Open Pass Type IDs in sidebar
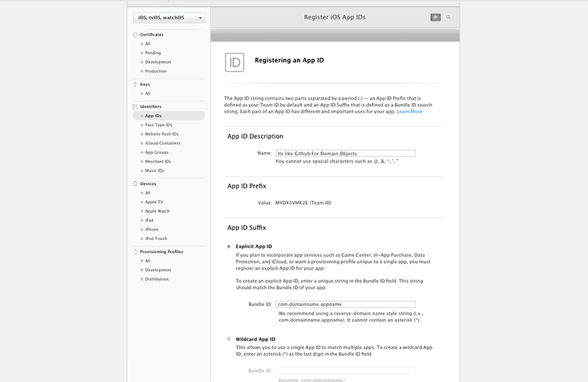The width and height of the screenshot is (588, 382). click(x=158, y=125)
